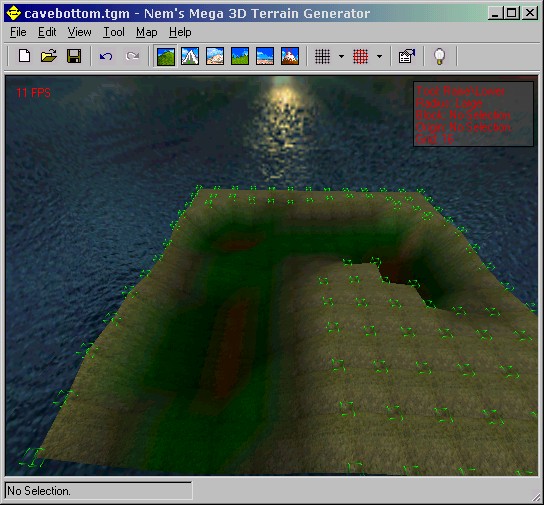Choose the blue sky grass view icon
This screenshot has width=544, height=505.
pyautogui.click(x=240, y=56)
